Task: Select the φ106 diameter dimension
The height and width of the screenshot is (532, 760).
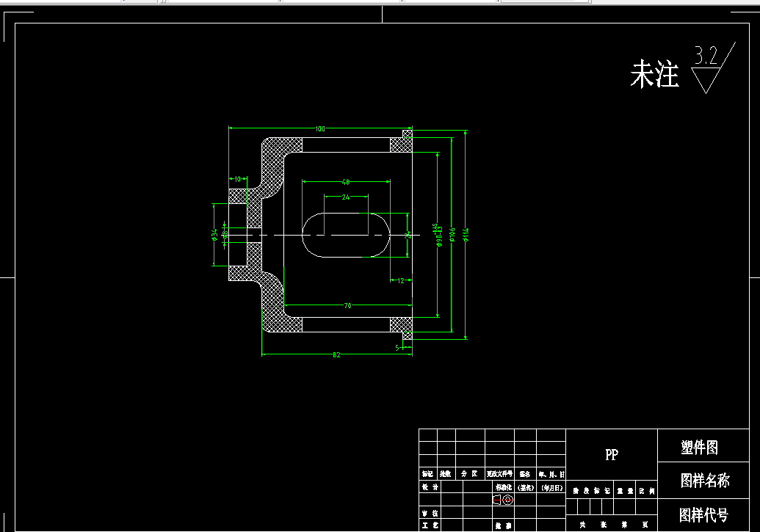Action: 452,235
